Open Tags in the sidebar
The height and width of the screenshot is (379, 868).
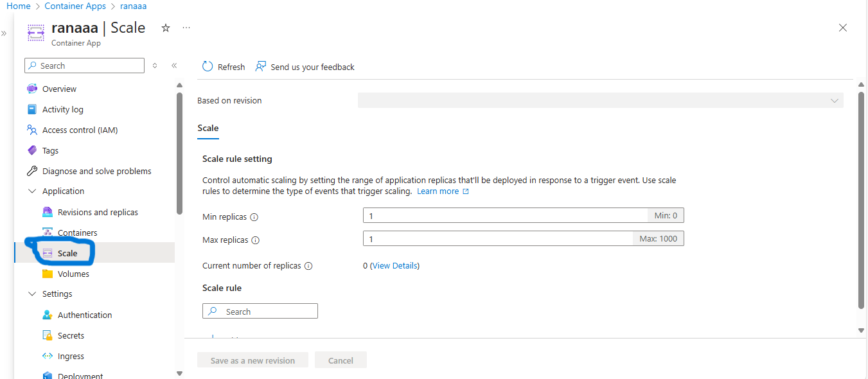tap(50, 150)
